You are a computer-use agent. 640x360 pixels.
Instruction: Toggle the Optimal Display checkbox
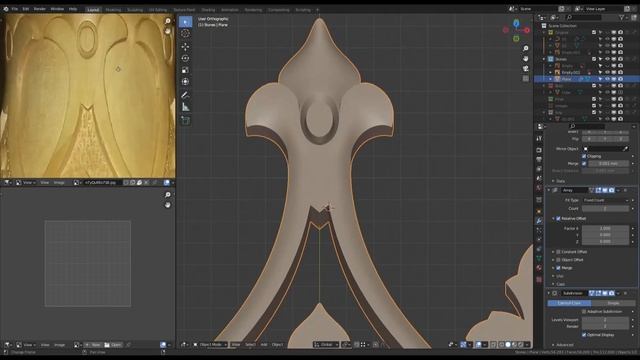(584, 335)
